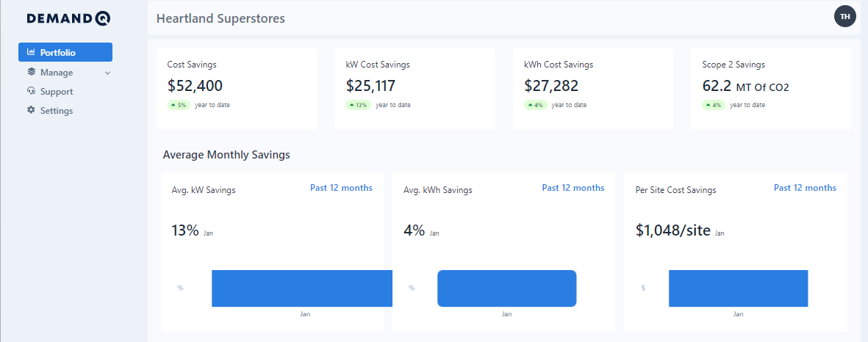
Task: Expand the Manage menu chevron
Action: tap(107, 73)
